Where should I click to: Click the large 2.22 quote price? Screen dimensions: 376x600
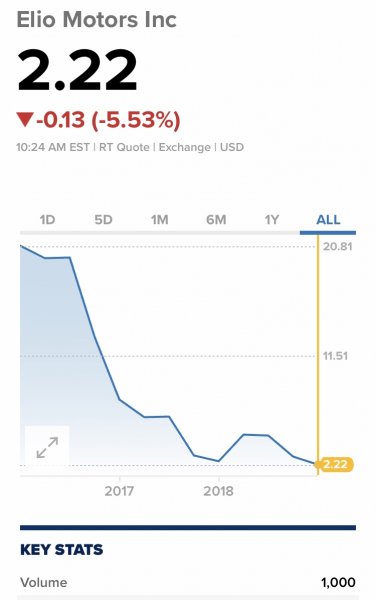(x=77, y=70)
